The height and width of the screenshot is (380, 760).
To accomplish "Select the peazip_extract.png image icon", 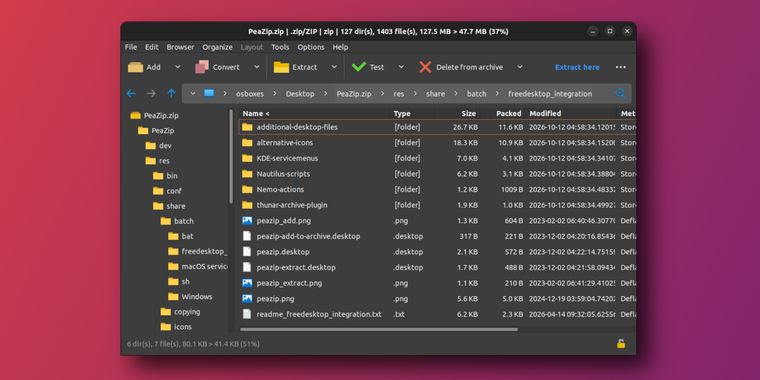I will click(x=247, y=283).
